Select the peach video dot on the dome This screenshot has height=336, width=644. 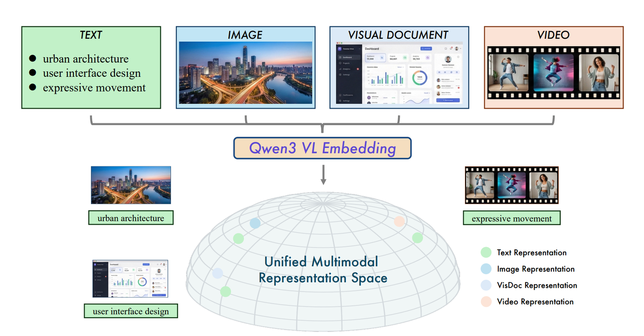(x=399, y=221)
